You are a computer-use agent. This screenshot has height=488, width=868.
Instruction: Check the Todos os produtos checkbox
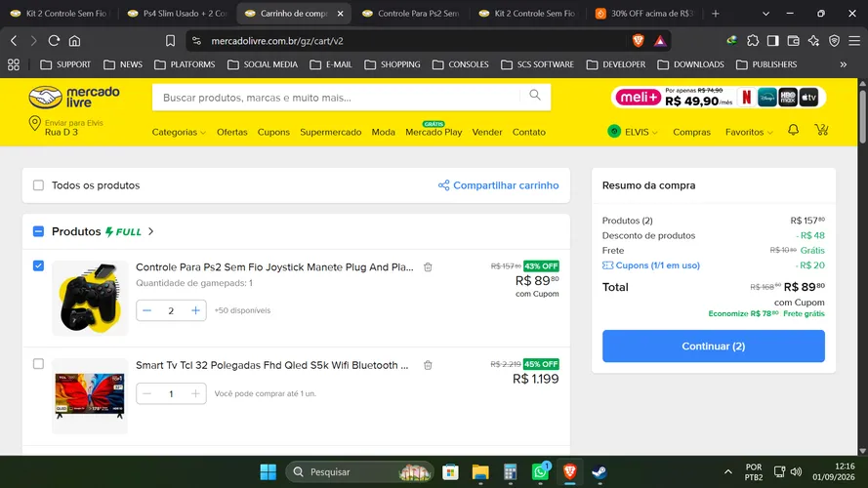(x=38, y=185)
